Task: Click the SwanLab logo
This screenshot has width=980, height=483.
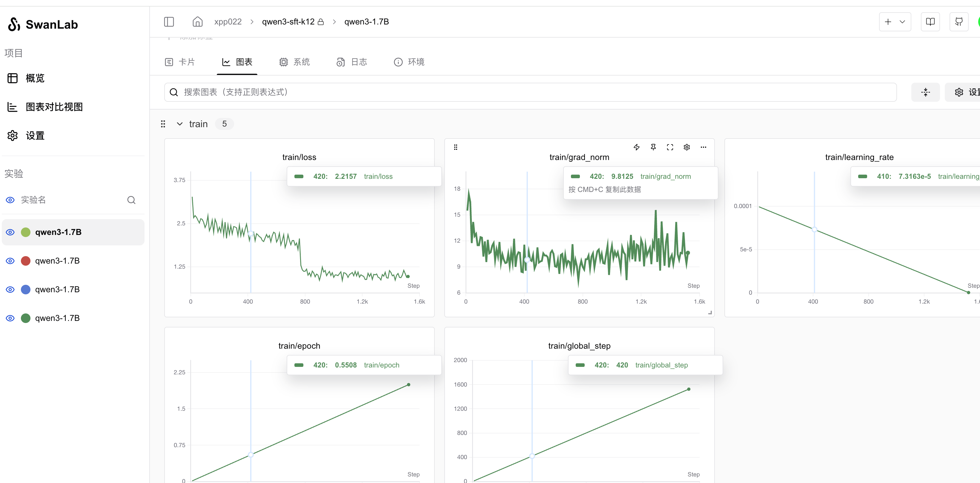Action: pyautogui.click(x=43, y=24)
